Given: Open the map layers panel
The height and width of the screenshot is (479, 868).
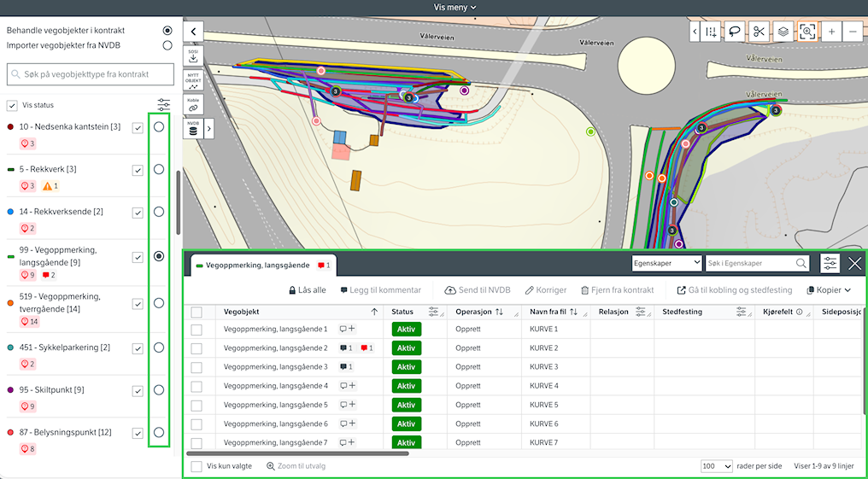Looking at the screenshot, I should [783, 32].
